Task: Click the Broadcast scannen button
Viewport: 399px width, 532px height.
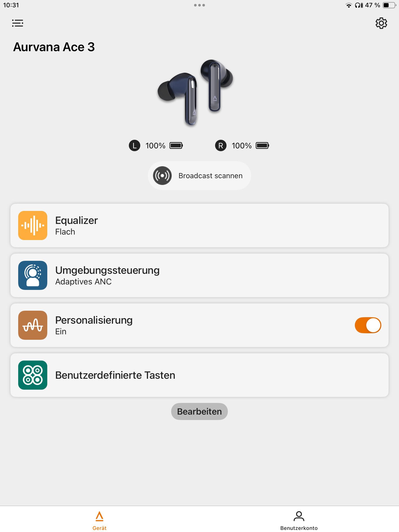Action: (x=199, y=176)
